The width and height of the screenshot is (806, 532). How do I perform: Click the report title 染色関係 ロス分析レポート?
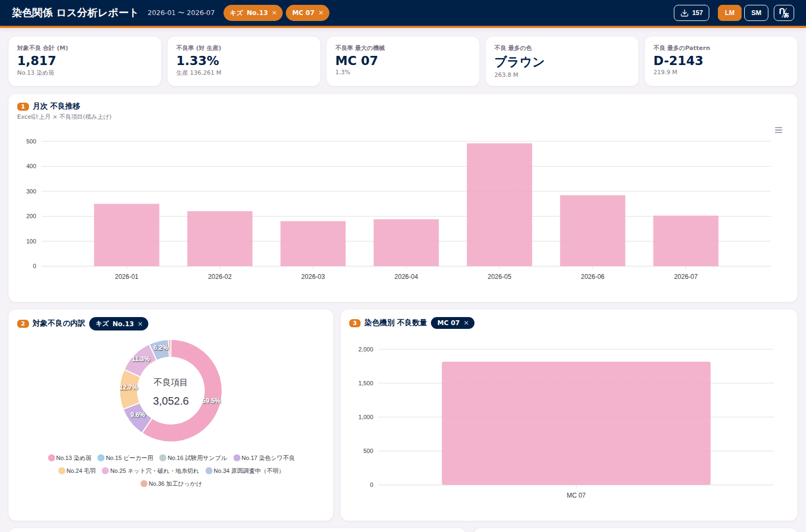point(75,13)
